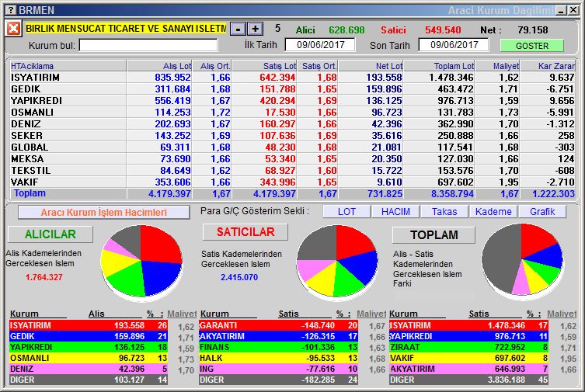Sort by the HTAciklama column header
Image resolution: width=585 pixels, height=392 pixels.
68,66
